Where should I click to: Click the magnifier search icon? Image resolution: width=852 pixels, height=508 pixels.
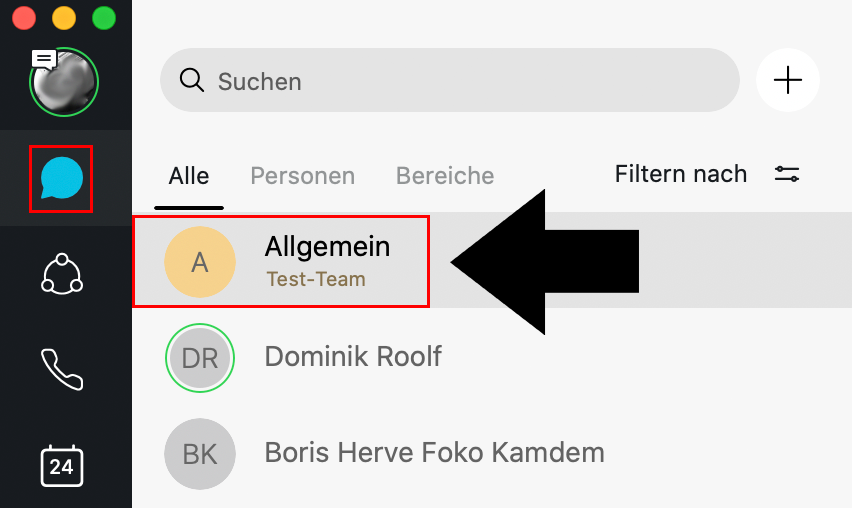(x=192, y=80)
